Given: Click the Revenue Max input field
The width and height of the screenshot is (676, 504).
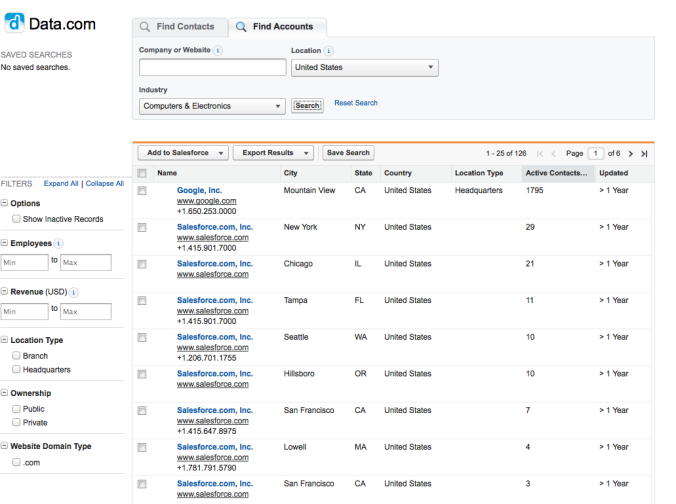Looking at the screenshot, I should (x=86, y=312).
